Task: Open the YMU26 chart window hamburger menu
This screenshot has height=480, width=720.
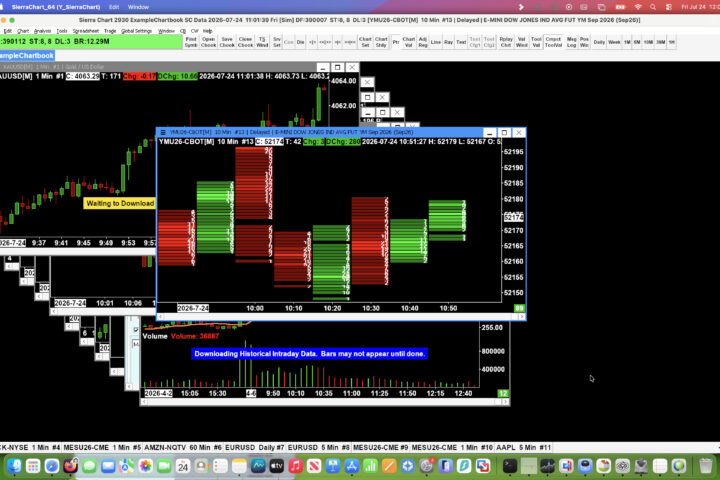Action: pos(163,132)
